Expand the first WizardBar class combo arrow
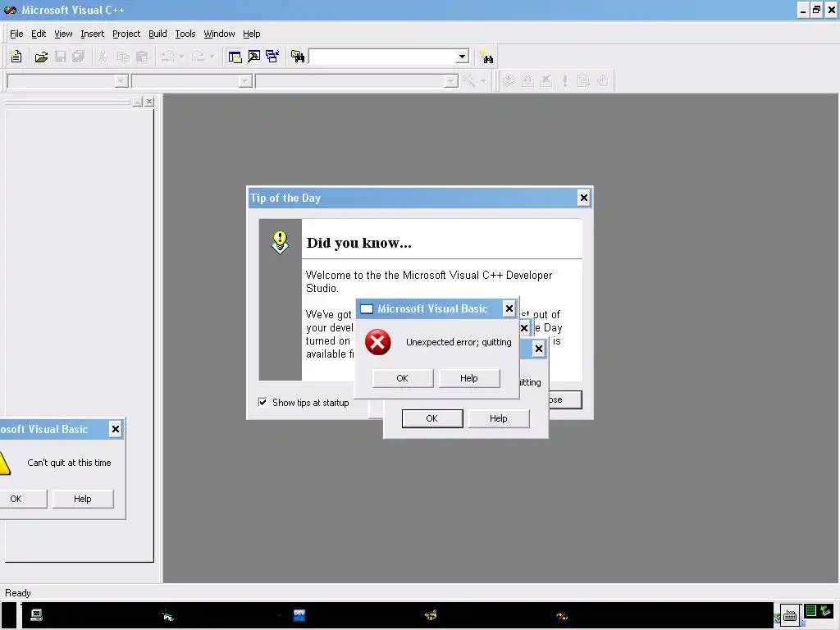The width and height of the screenshot is (840, 630). [x=121, y=81]
